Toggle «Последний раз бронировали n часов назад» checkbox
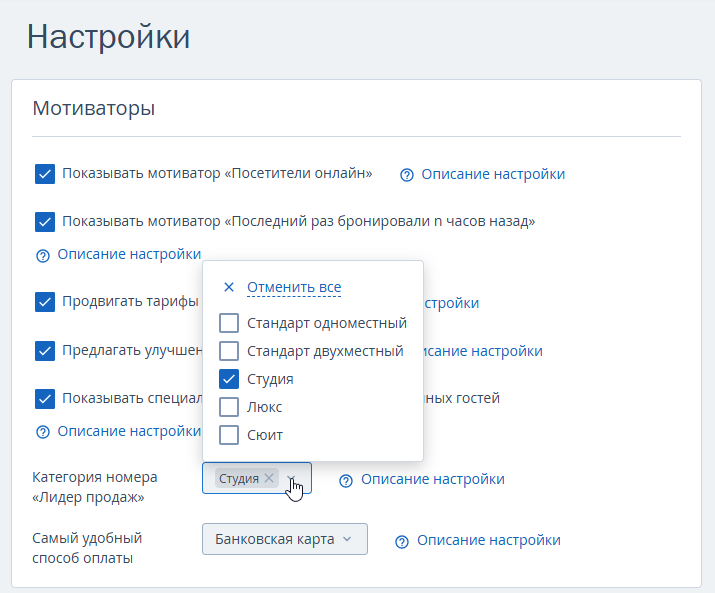The image size is (715, 593). pyautogui.click(x=45, y=222)
